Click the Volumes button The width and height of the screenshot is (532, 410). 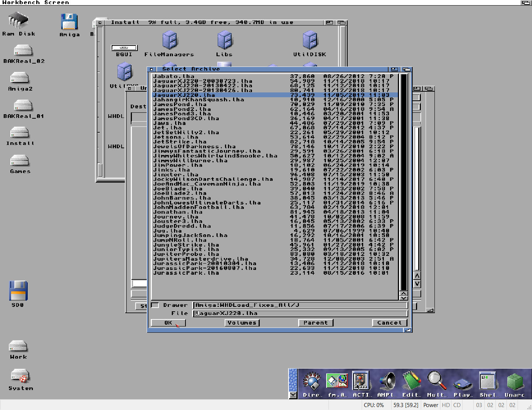point(242,323)
